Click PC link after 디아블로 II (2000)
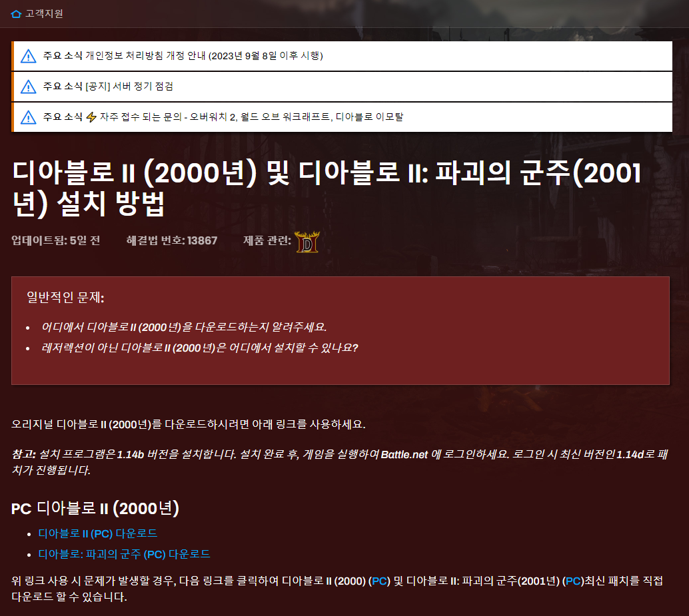Image resolution: width=689 pixels, height=616 pixels. 379,581
